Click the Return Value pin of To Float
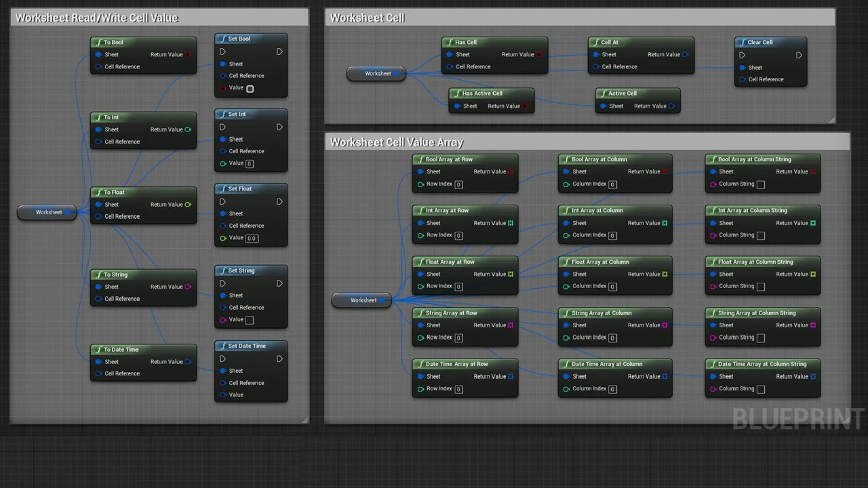Screen dimensions: 868x488 tap(188, 205)
